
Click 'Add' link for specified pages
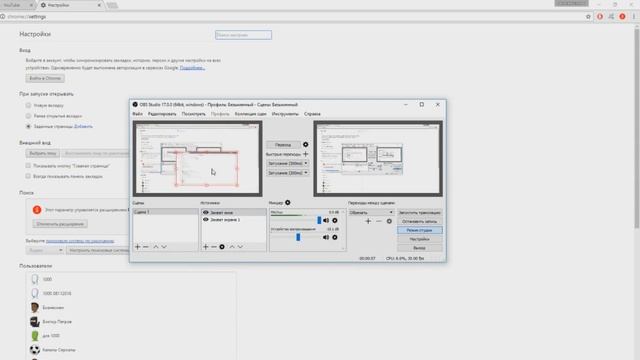(x=83, y=127)
